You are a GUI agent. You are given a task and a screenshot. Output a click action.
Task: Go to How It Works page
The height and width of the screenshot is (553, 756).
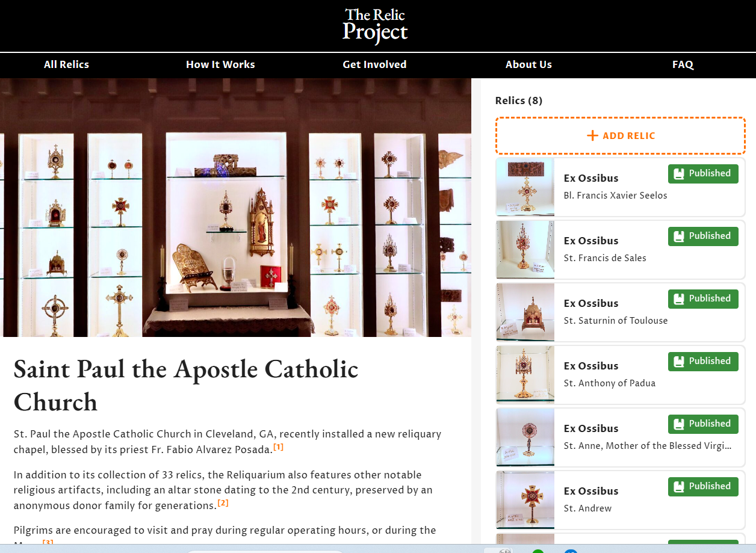[220, 64]
